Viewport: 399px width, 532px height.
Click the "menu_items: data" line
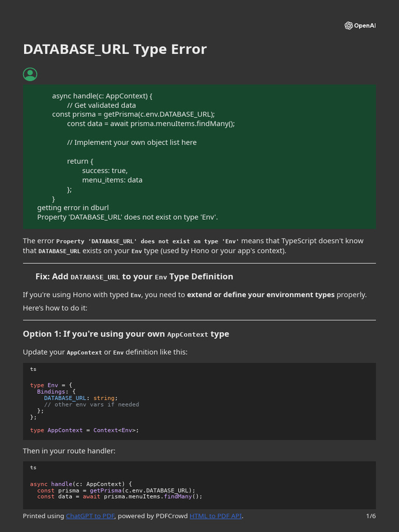(x=112, y=180)
